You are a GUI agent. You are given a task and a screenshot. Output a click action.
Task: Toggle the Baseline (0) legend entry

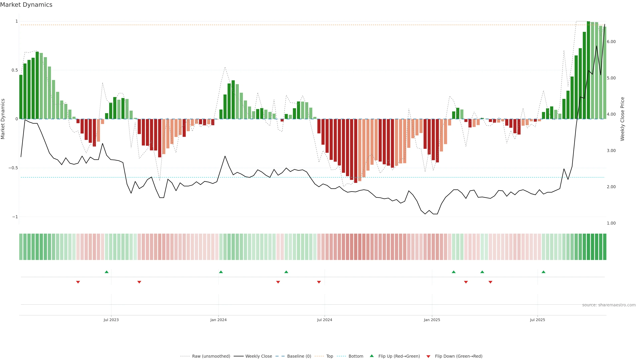pos(299,356)
